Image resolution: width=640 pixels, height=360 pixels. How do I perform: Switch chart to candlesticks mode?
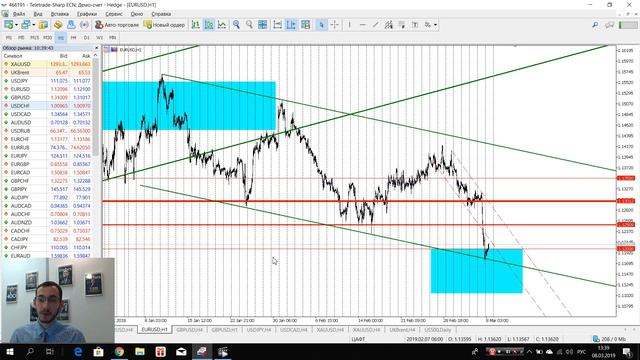pos(209,25)
